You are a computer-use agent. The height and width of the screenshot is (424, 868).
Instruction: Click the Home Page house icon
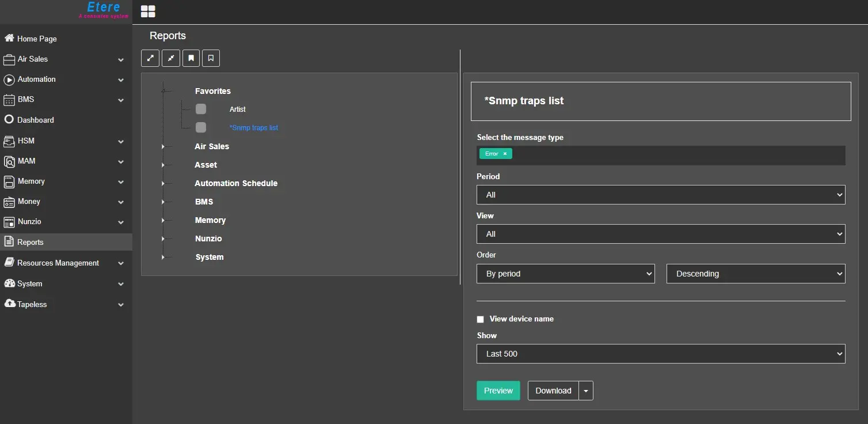(9, 39)
